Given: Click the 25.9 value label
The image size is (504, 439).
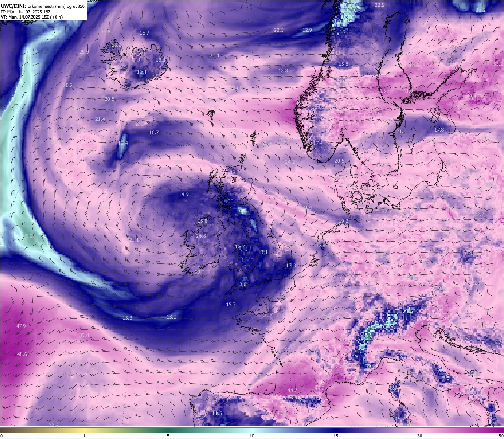Looking at the screenshot, I should [x=84, y=52].
